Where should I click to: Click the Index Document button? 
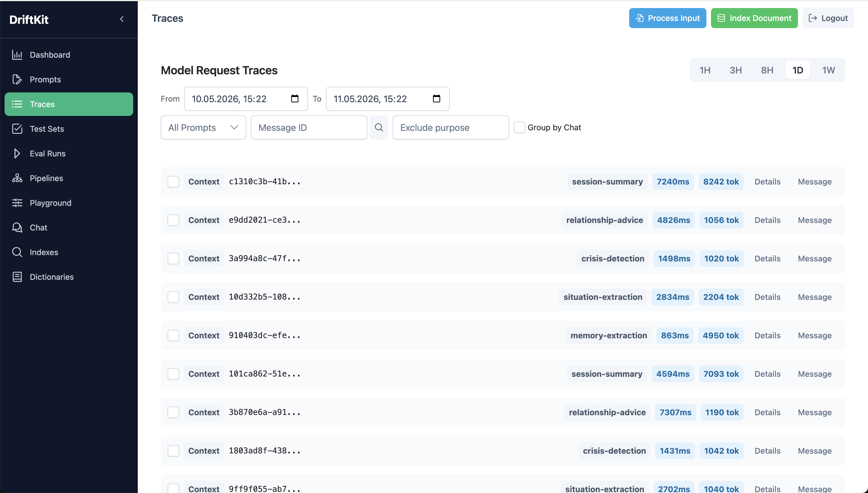pos(754,18)
